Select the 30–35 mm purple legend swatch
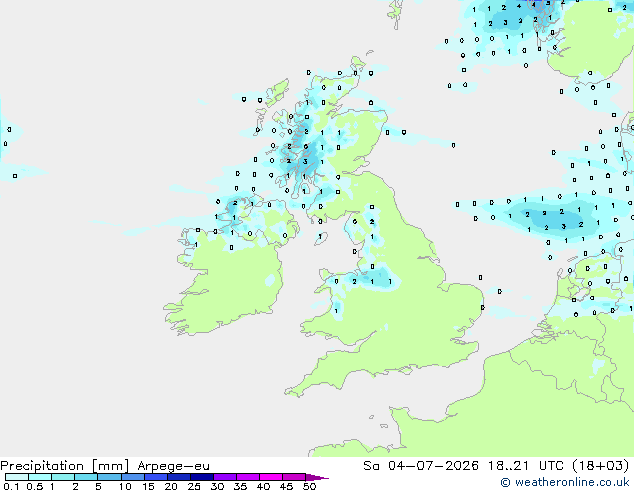Screen dimensions: 634x490 224,477
